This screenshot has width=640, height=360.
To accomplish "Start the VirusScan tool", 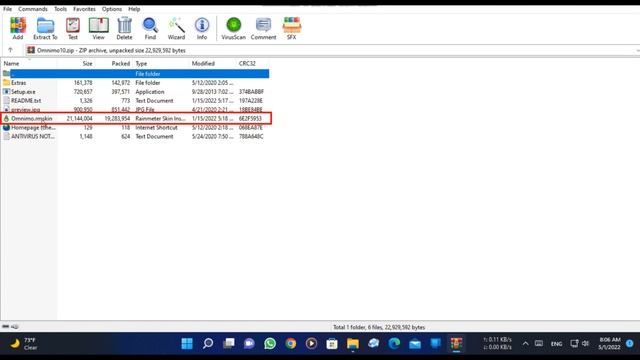I will [233, 29].
